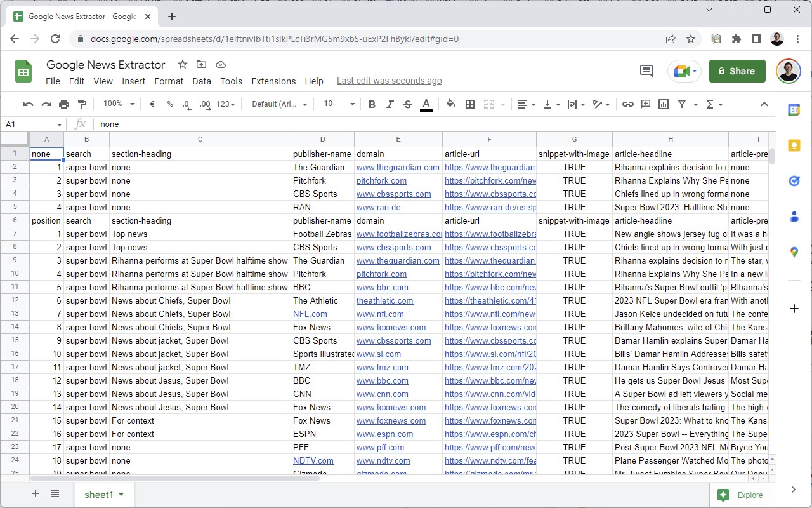Open the NFL.com publisher link
The width and height of the screenshot is (812, 508).
click(310, 314)
